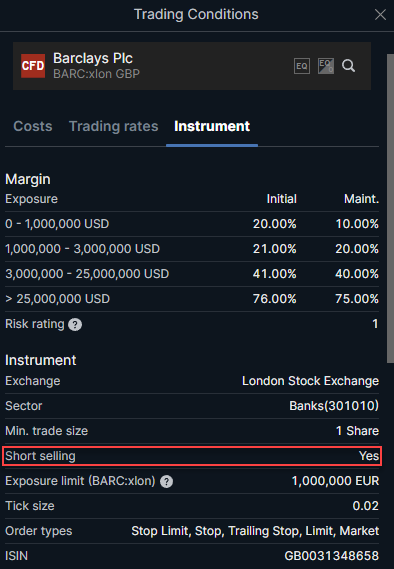Select the Instrument tab
This screenshot has width=394, height=569.
[x=212, y=126]
